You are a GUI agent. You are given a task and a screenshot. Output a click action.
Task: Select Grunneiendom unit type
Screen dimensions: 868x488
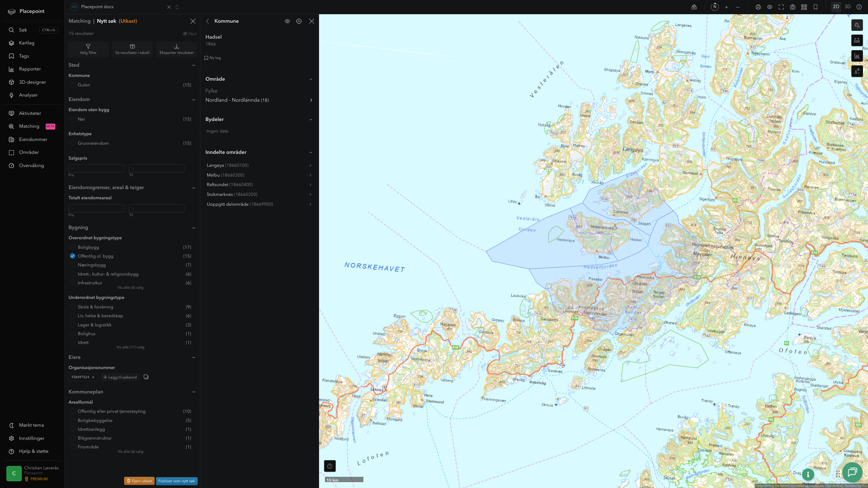pyautogui.click(x=73, y=143)
